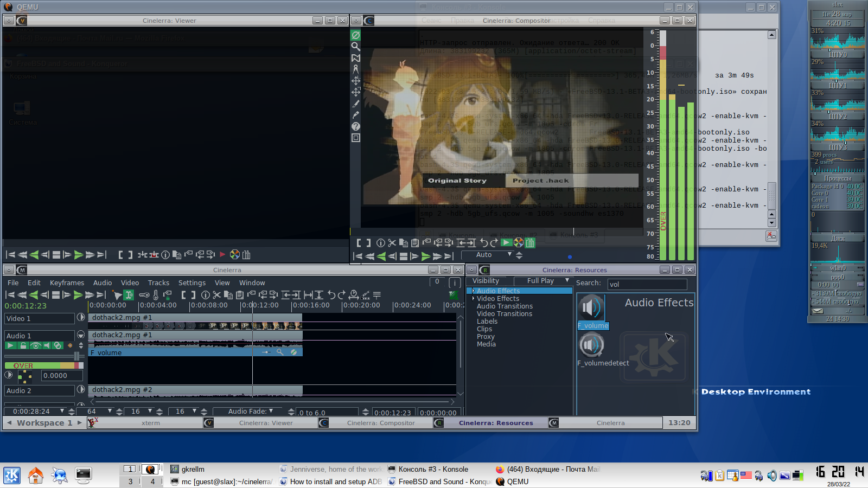Screen dimensions: 868x488
Task: Collapse the Audio 1 track controls
Action: pyautogui.click(x=81, y=335)
